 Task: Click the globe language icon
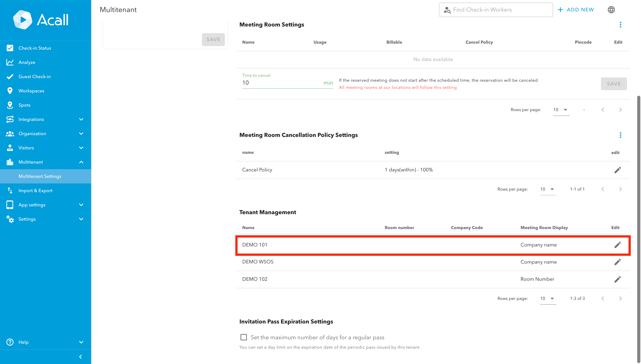coord(611,10)
